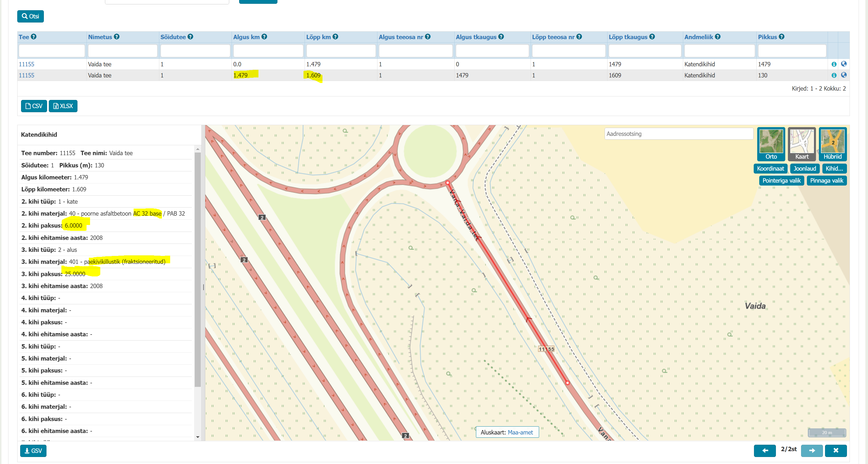This screenshot has height=464, width=868.
Task: Sort by Nimetus column header
Action: coord(100,37)
